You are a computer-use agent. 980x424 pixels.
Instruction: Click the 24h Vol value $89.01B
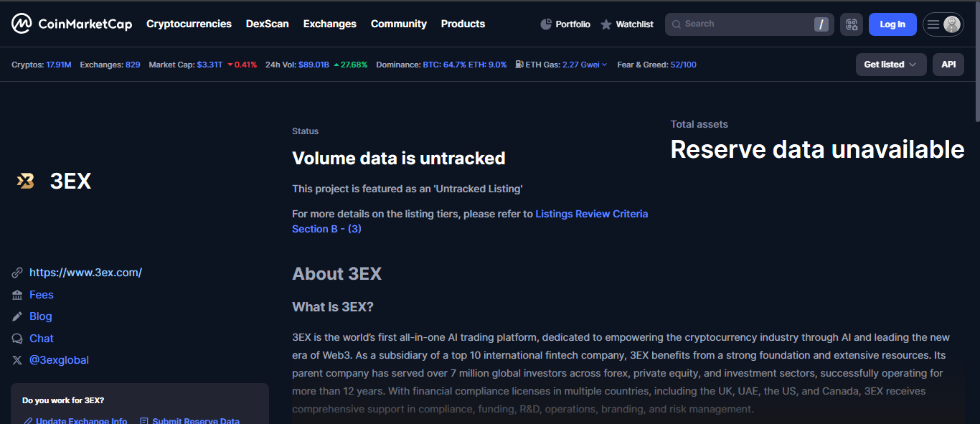pos(314,65)
